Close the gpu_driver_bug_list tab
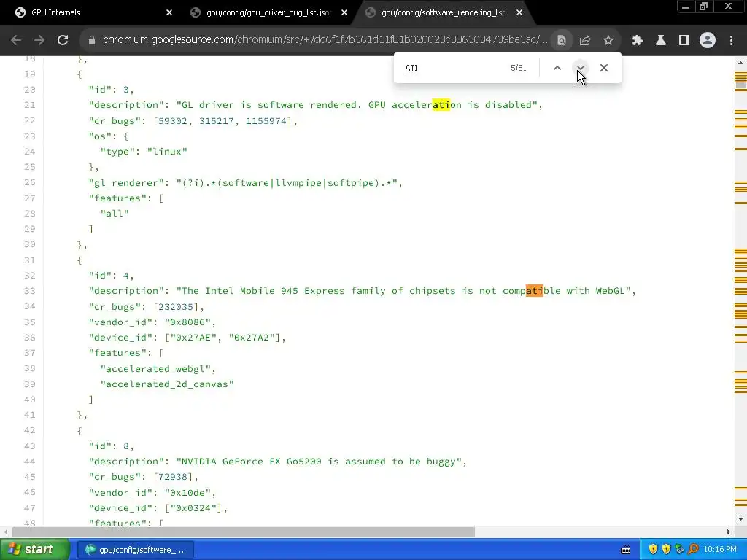 (344, 12)
